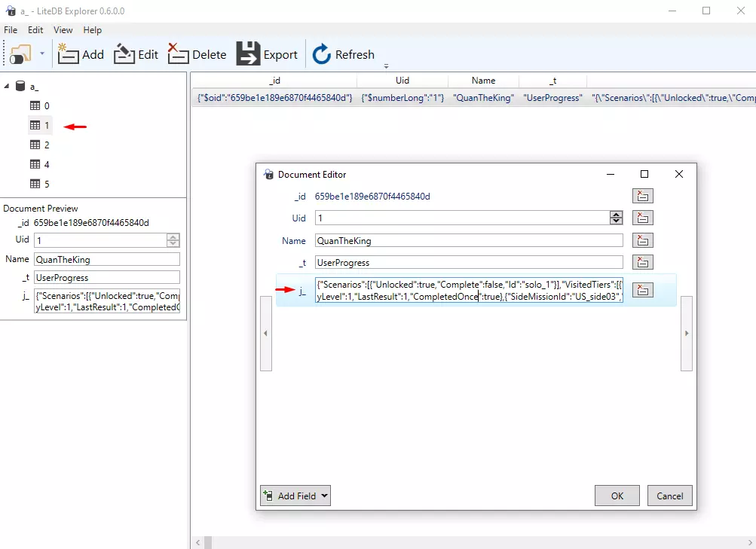Remove the Name field using its delete icon
This screenshot has width=756, height=549.
pos(642,241)
